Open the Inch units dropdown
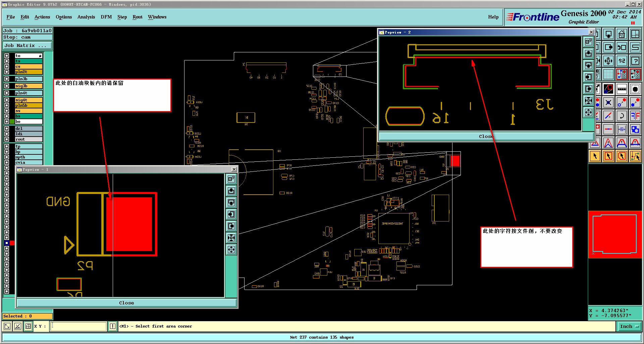This screenshot has width=644, height=344. coord(629,326)
